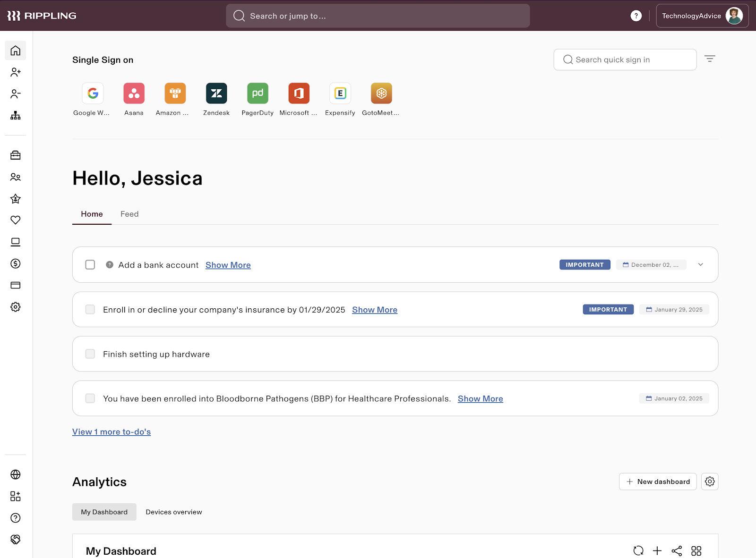
Task: Click the December 02 date tag
Action: 651,265
